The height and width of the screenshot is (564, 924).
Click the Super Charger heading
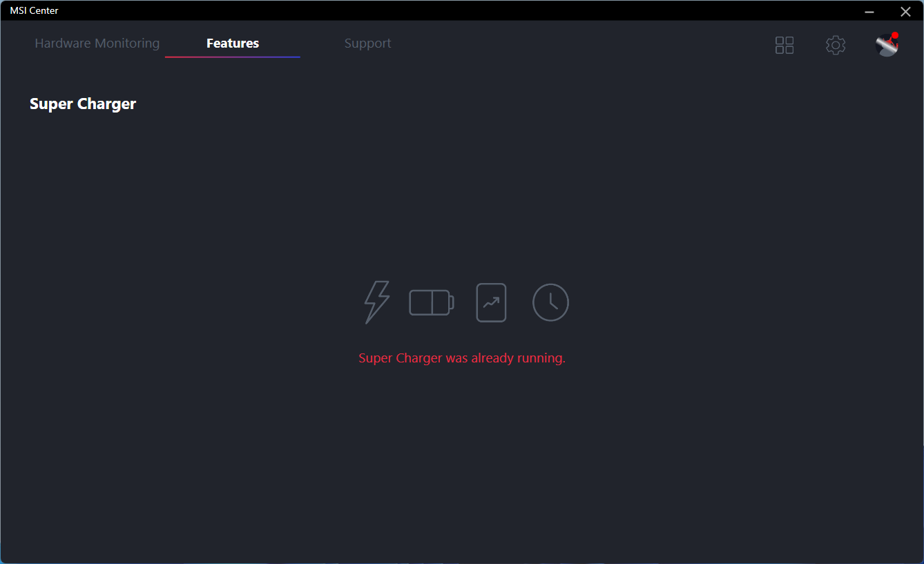point(83,104)
